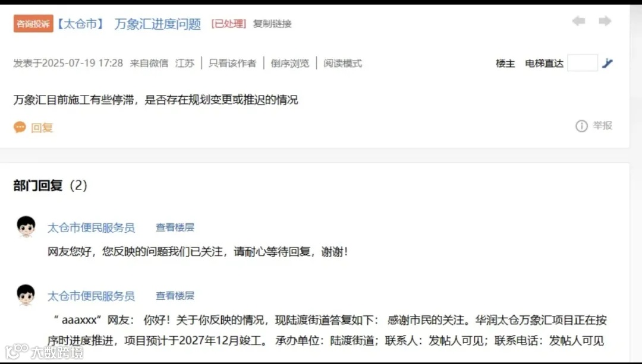Click first 太仓市便民服务员 avatar
642x364 pixels.
[x=26, y=227]
